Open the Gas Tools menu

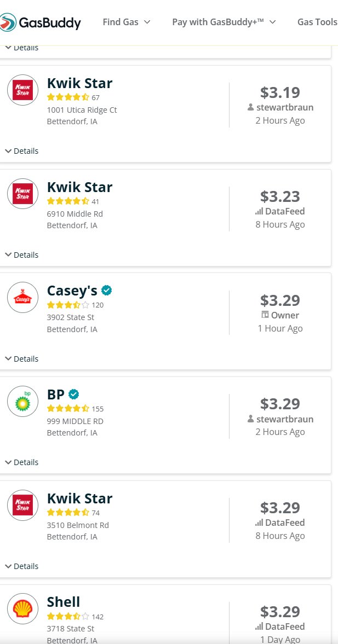click(317, 22)
